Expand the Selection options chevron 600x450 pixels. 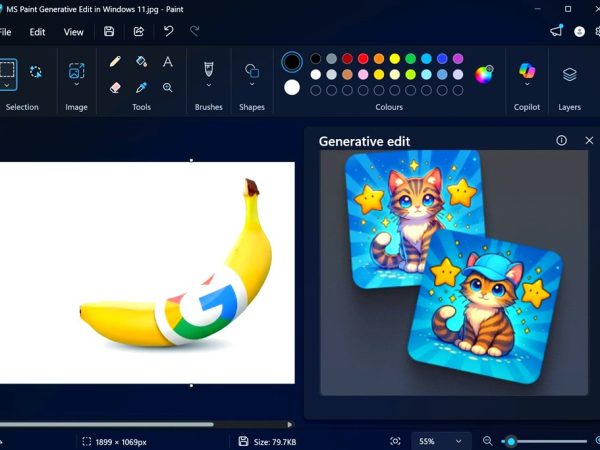point(7,85)
